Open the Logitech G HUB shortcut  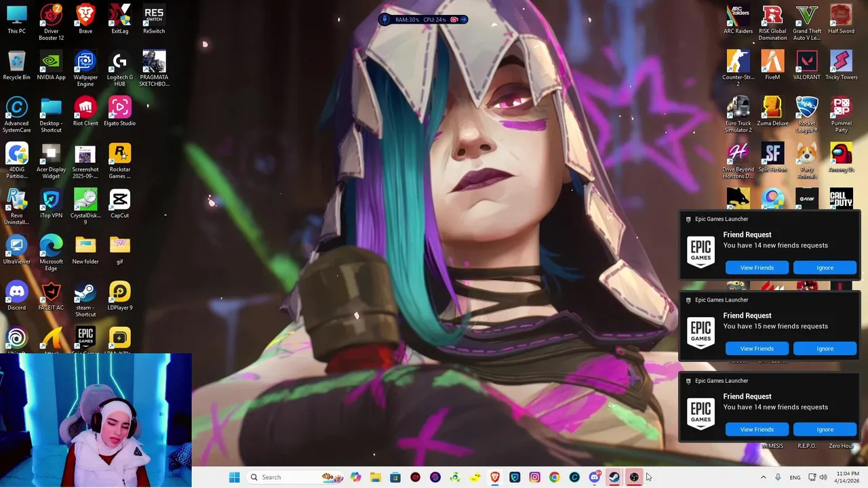tap(119, 68)
